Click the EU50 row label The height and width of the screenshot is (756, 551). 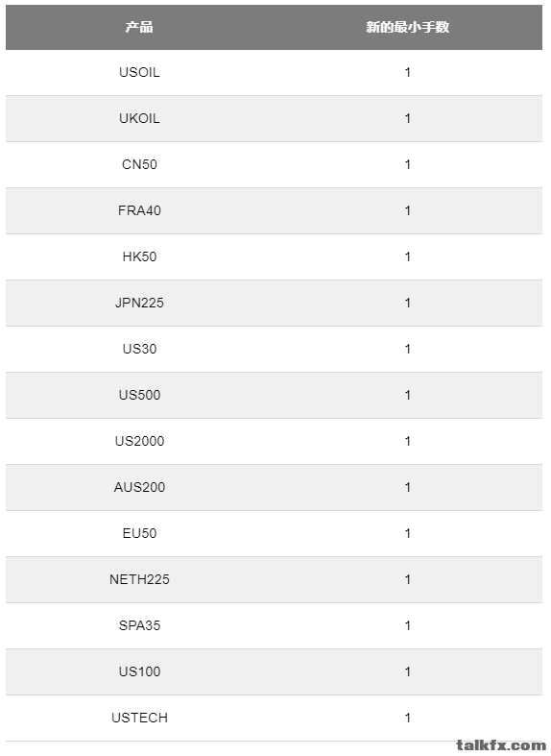(x=139, y=533)
